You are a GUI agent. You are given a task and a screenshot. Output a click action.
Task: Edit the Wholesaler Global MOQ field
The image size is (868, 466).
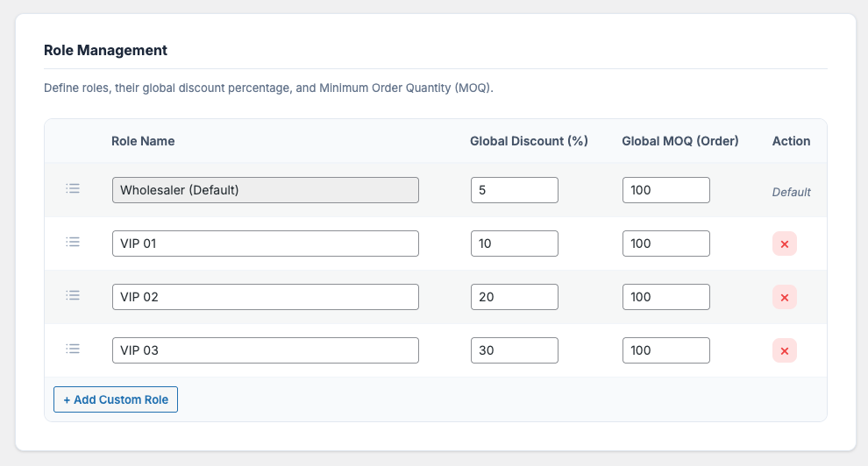click(665, 190)
